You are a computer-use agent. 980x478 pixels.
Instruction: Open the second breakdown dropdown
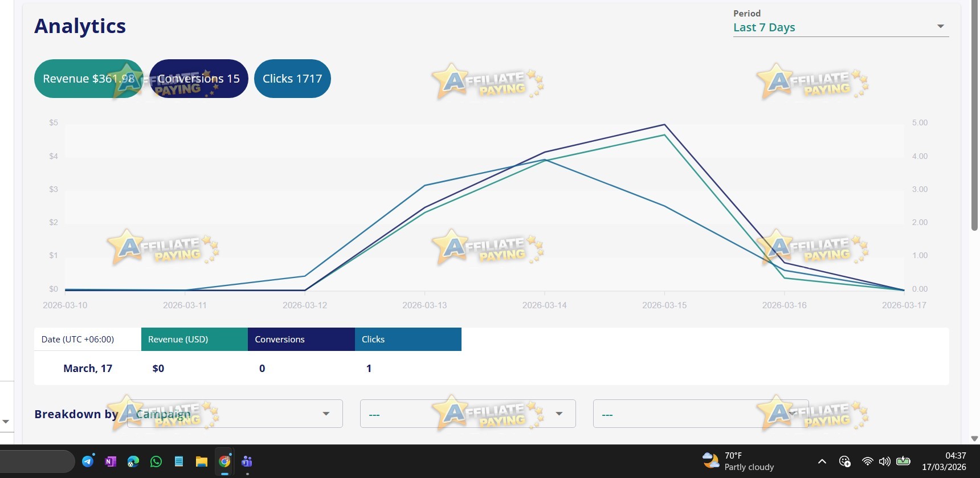coord(468,414)
